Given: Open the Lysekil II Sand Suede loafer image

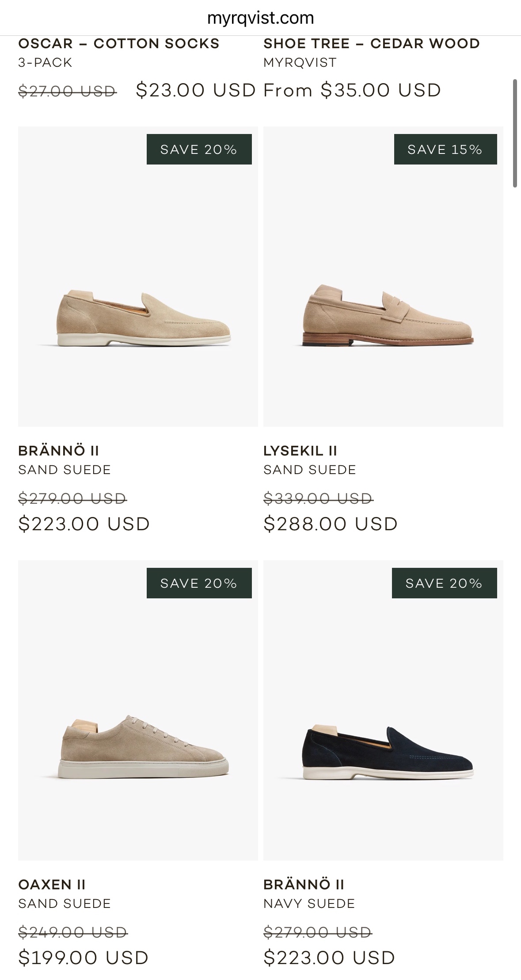Looking at the screenshot, I should [383, 318].
